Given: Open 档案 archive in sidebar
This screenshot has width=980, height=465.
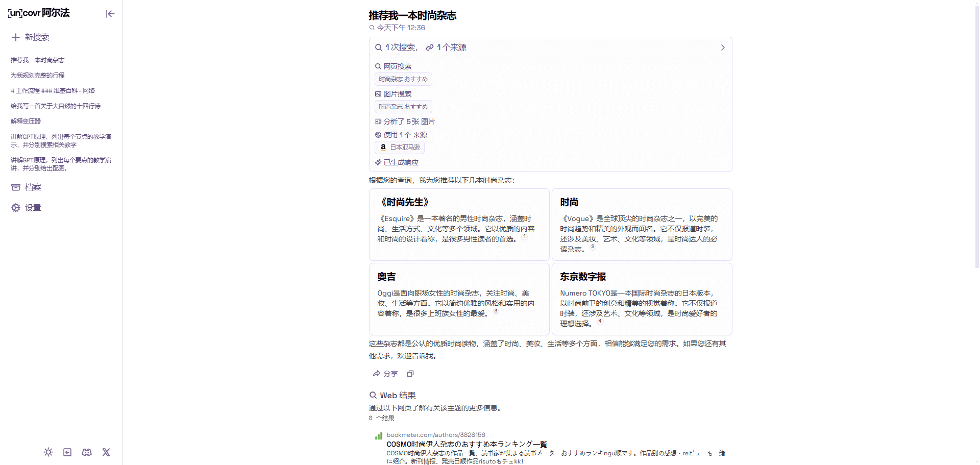Looking at the screenshot, I should (33, 187).
